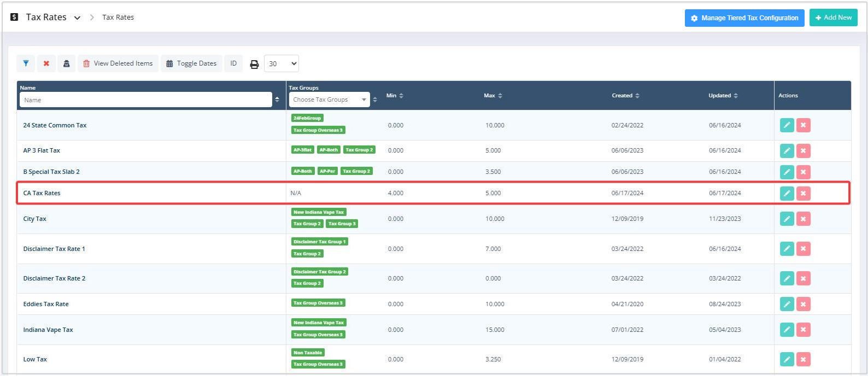
Task: Clear filters with the red X icon
Action: click(x=46, y=63)
